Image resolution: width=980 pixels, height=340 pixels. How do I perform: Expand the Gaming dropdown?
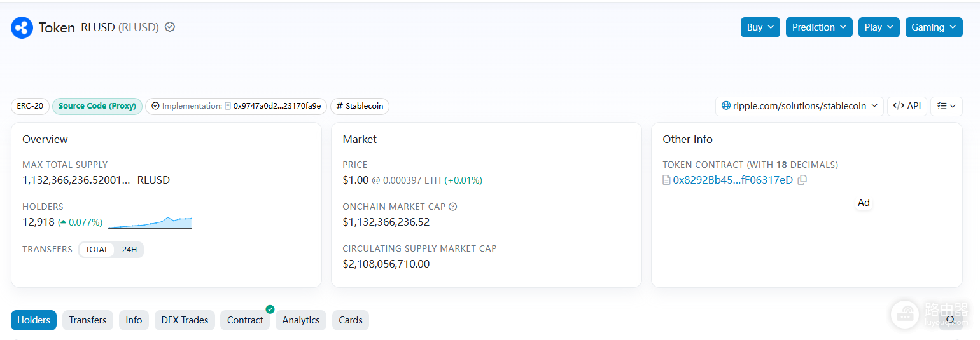pos(934,27)
